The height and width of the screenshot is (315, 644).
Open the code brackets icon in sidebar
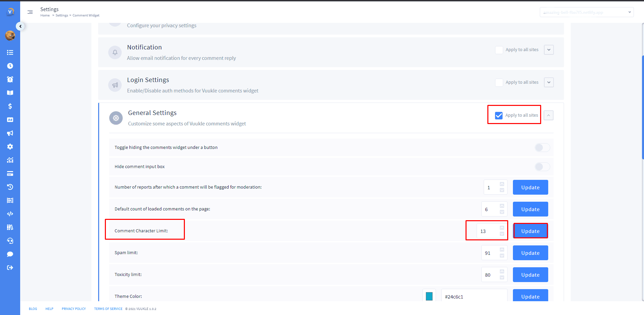10,214
